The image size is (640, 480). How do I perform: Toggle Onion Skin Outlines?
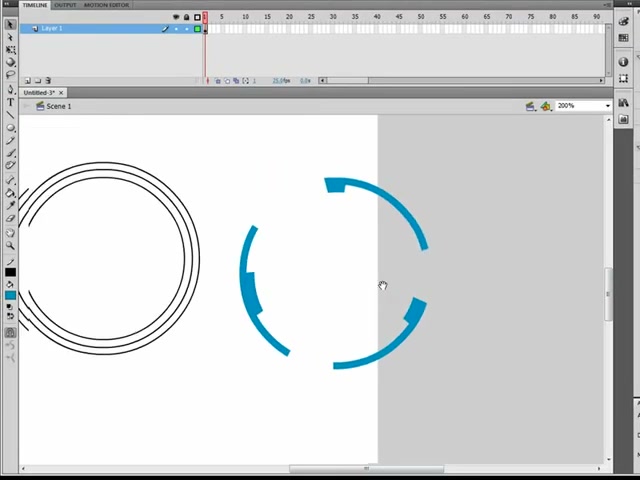coord(227,81)
